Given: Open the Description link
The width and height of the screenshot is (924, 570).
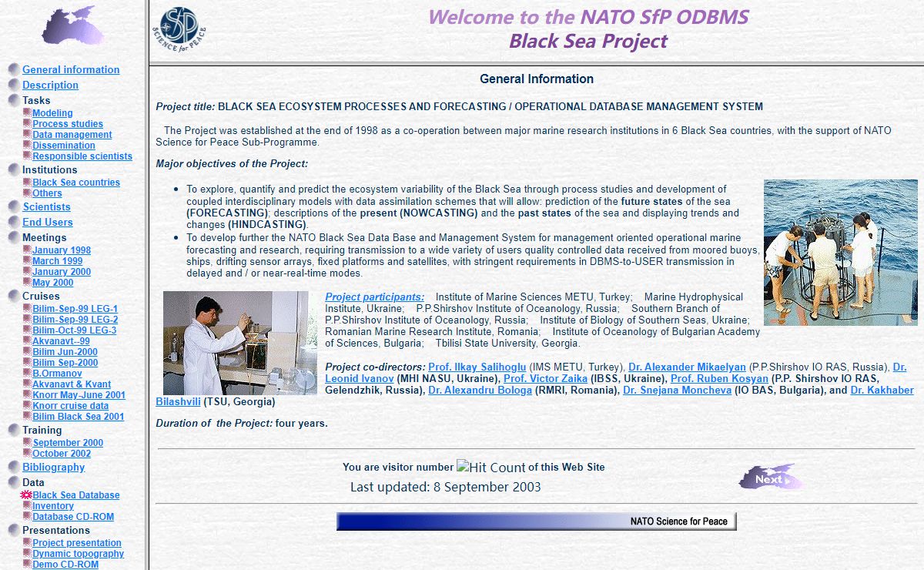Looking at the screenshot, I should (x=50, y=85).
